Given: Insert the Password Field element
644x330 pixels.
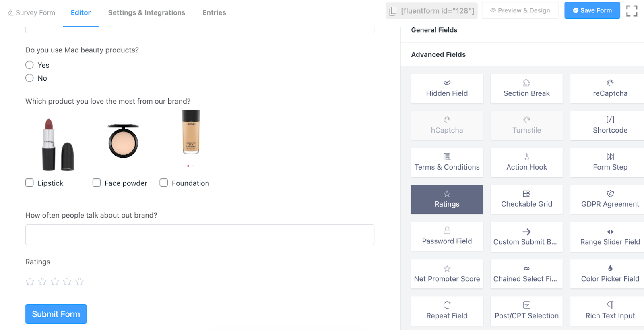Looking at the screenshot, I should point(447,237).
